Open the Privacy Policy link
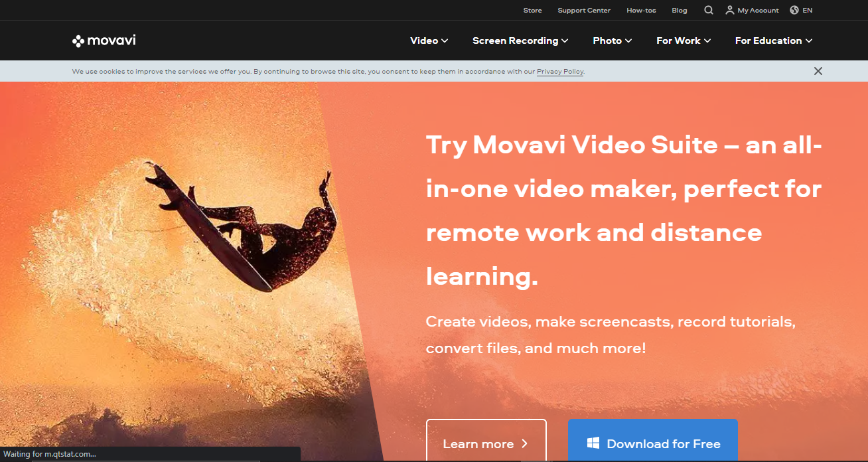868x462 pixels. 560,72
